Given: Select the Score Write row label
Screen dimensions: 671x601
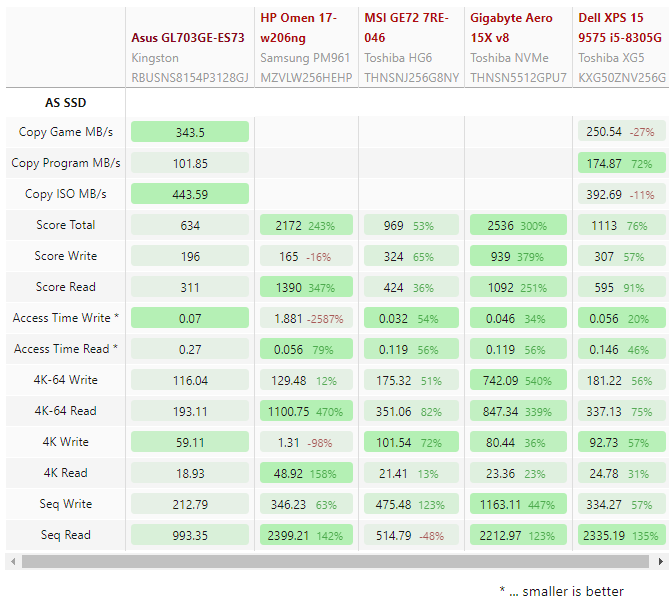Looking at the screenshot, I should [65, 256].
